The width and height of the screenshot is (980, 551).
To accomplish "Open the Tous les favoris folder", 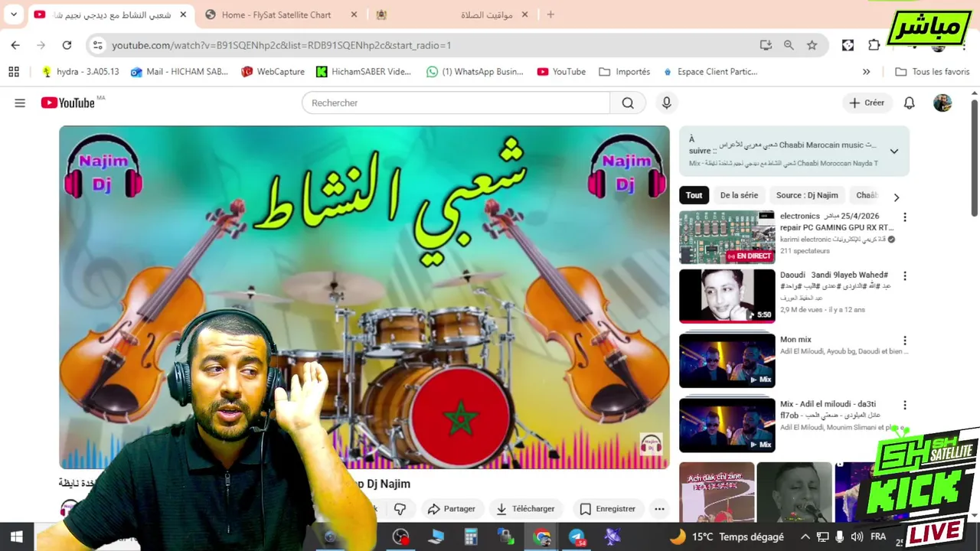I will tap(933, 72).
